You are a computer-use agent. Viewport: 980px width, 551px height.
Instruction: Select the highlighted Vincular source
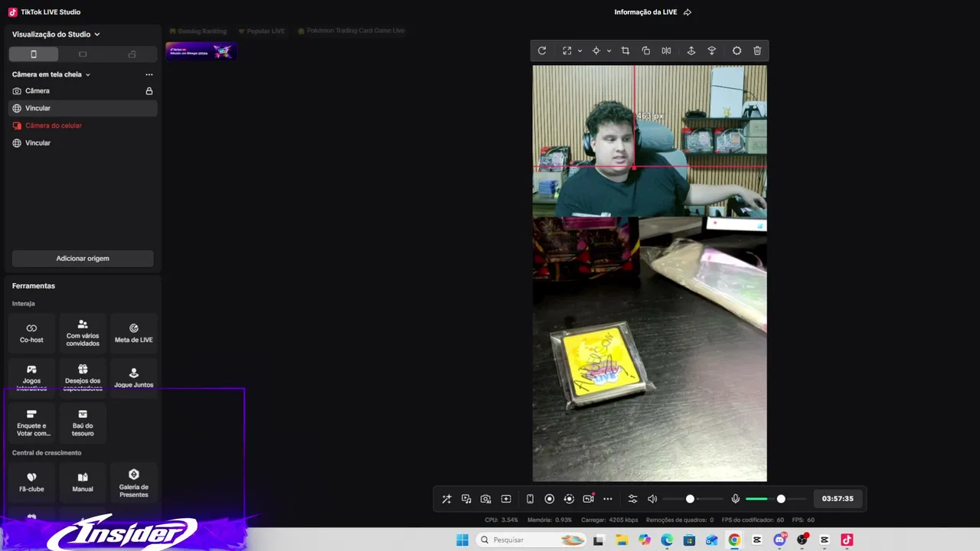83,108
